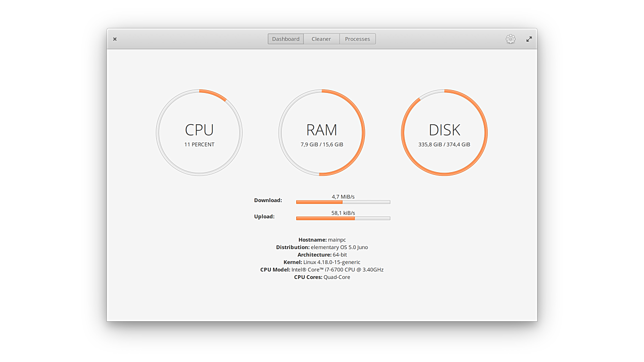This screenshot has height=362, width=644.
Task: Click the CPU Model info line
Action: 322,270
